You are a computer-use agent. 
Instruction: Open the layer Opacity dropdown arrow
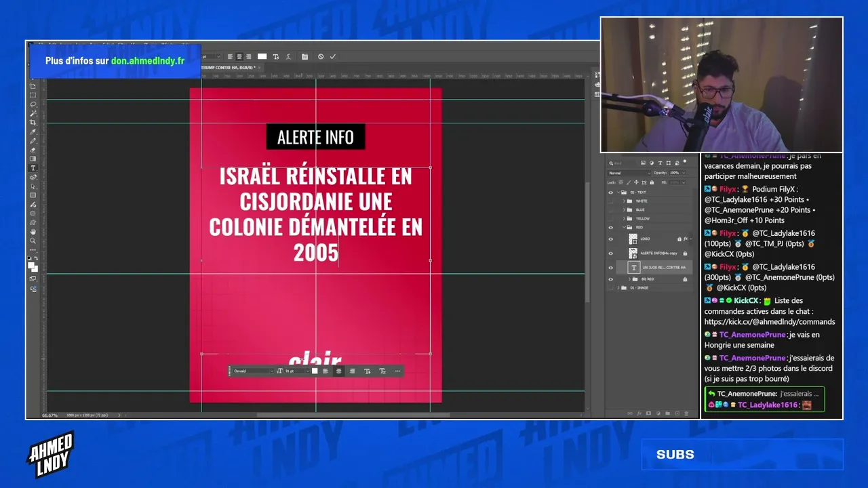tap(684, 173)
